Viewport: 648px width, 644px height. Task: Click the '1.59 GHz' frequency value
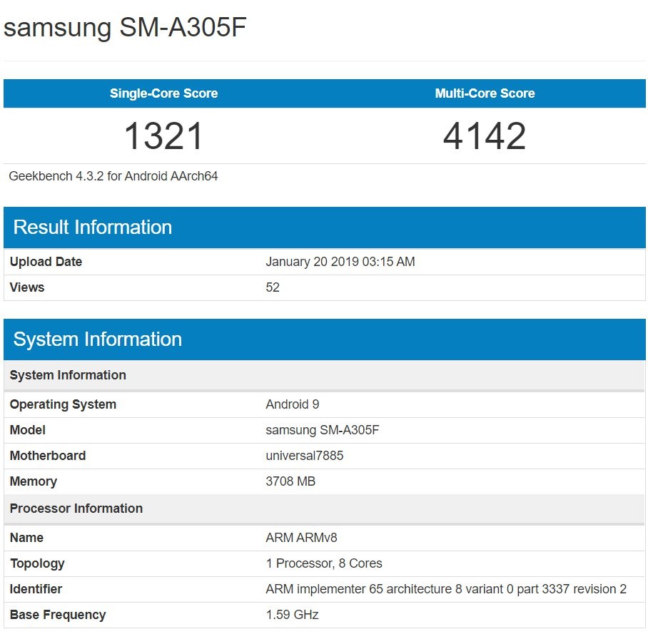292,615
